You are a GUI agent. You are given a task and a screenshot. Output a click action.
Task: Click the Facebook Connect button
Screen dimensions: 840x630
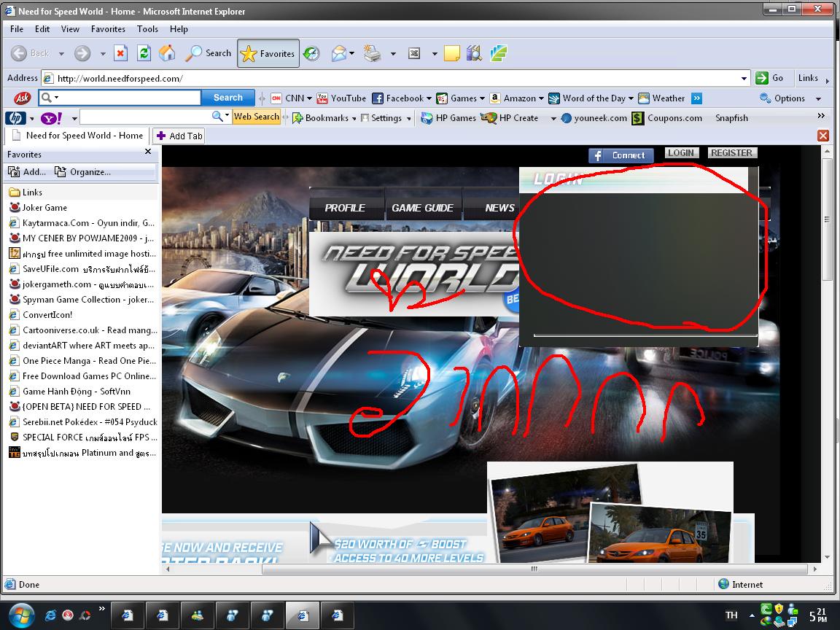(621, 155)
